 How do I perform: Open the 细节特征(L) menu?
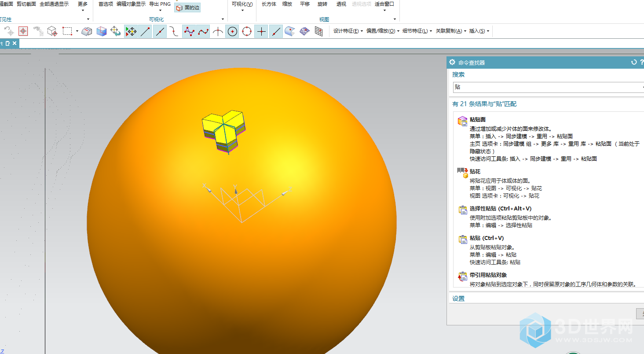tap(417, 31)
